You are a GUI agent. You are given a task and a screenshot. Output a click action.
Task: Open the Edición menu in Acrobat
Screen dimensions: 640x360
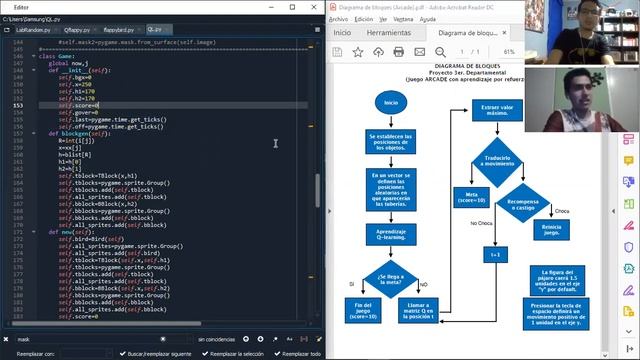pos(364,19)
